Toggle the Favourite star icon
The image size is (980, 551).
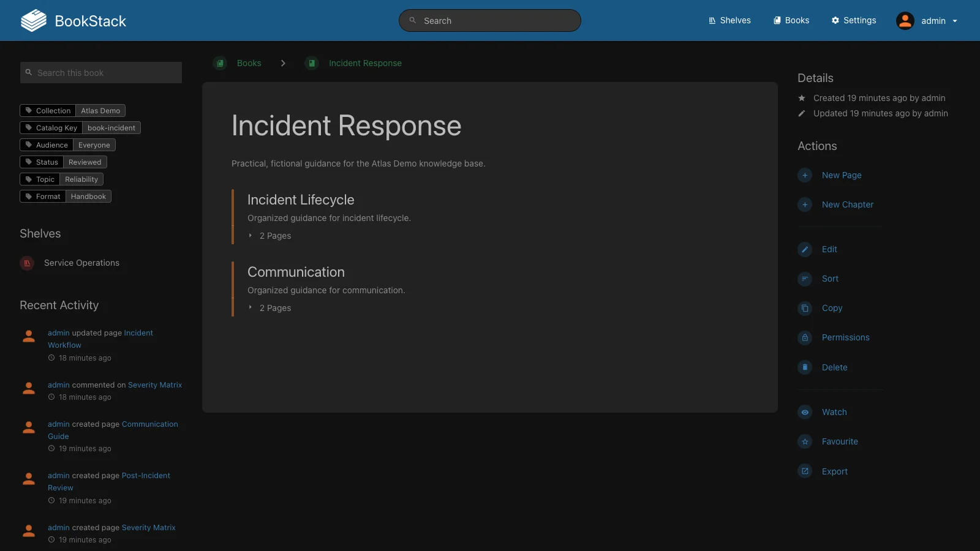point(805,441)
